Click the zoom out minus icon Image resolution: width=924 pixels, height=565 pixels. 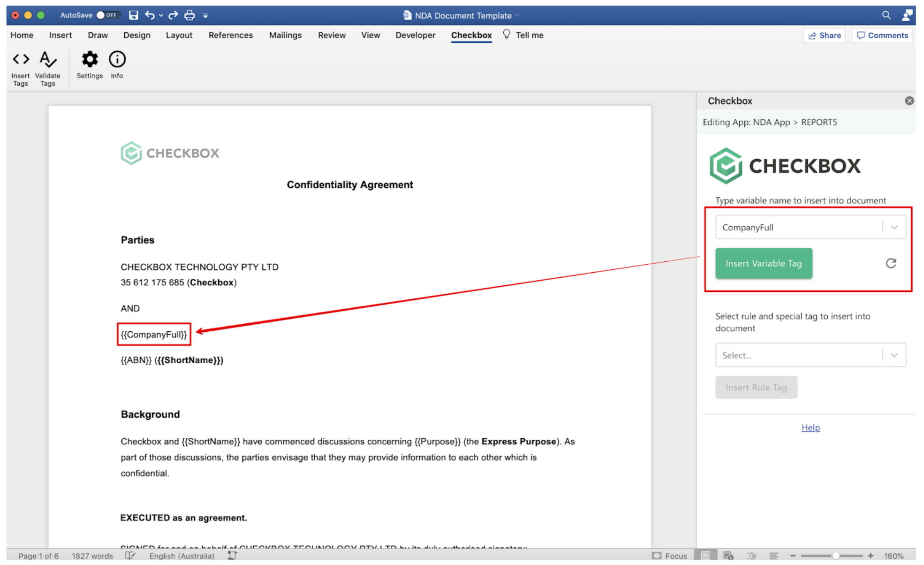[x=793, y=556]
